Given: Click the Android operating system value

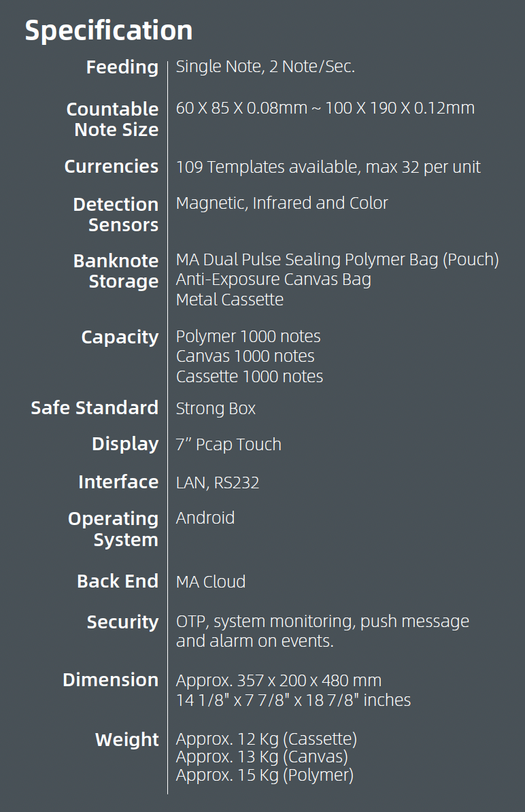Looking at the screenshot, I should (205, 518).
